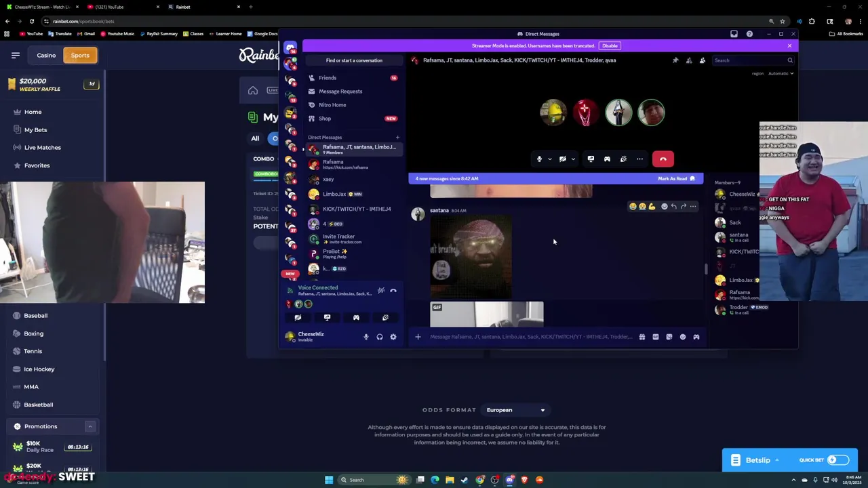The width and height of the screenshot is (868, 488).
Task: Open more call options (three dots)
Action: point(639,159)
